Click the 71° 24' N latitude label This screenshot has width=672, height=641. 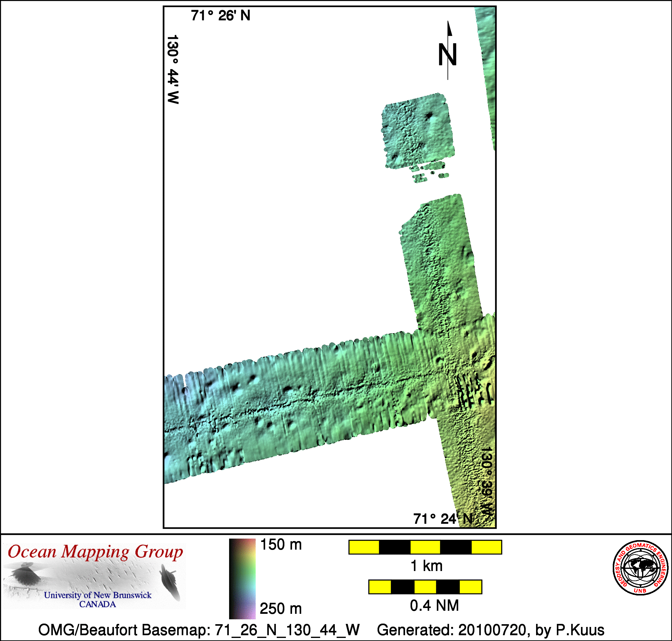[x=443, y=519]
